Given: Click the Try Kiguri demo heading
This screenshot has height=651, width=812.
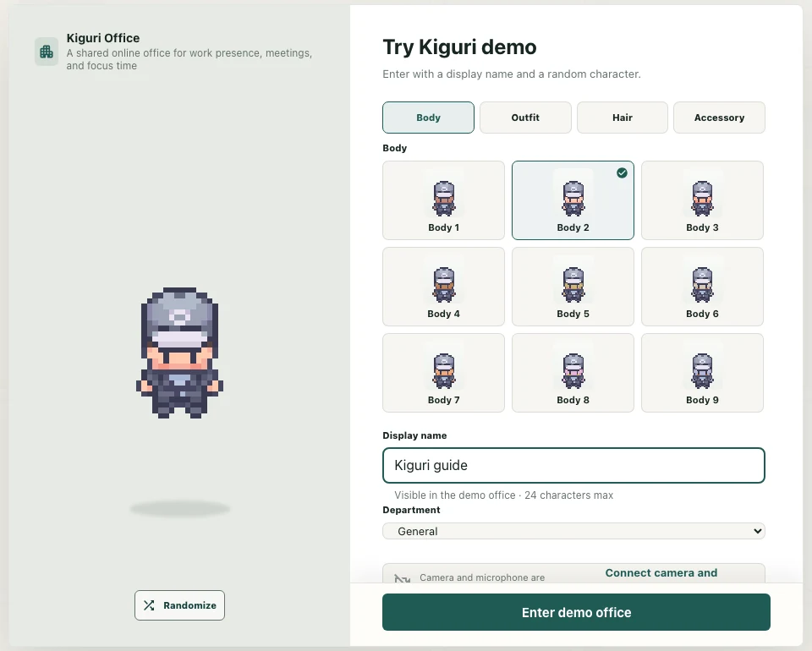Looking at the screenshot, I should tap(459, 47).
